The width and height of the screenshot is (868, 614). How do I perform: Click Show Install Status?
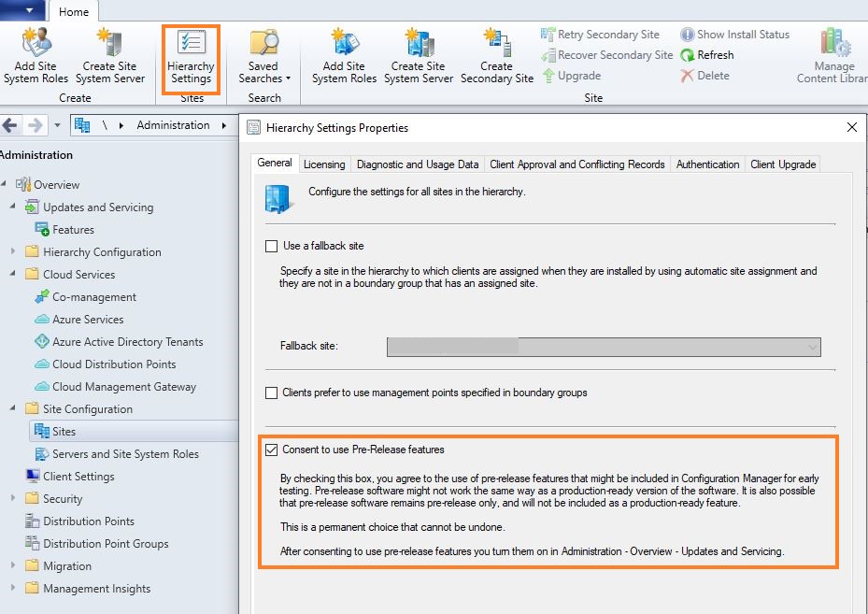734,35
